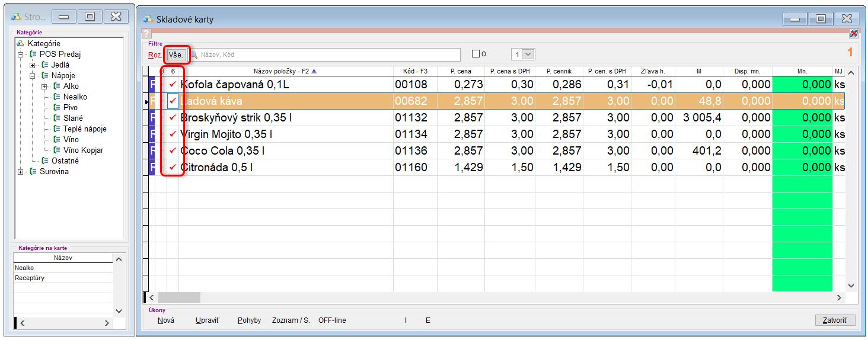The width and height of the screenshot is (868, 340).
Task: Click the help question mark icon
Action: click(146, 34)
